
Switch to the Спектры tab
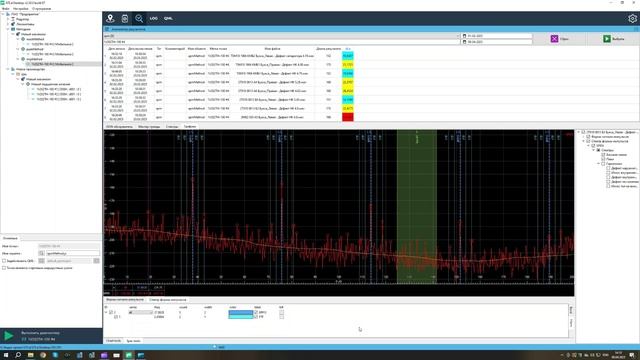point(172,127)
